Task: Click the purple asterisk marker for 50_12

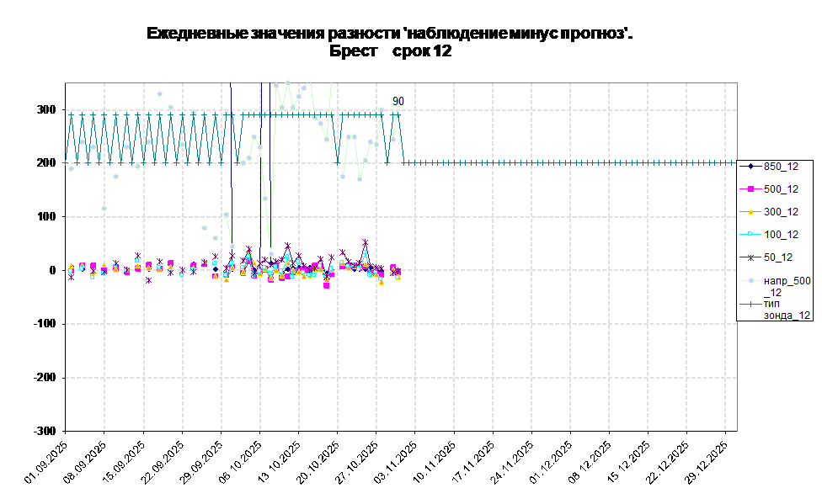Action: click(750, 257)
